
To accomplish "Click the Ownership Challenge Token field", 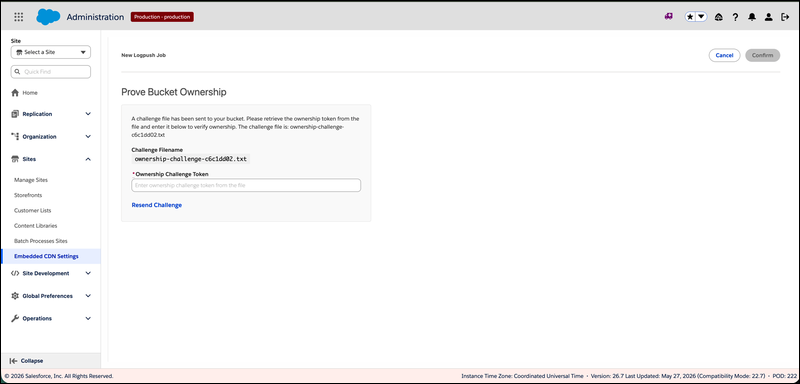I will (x=246, y=185).
